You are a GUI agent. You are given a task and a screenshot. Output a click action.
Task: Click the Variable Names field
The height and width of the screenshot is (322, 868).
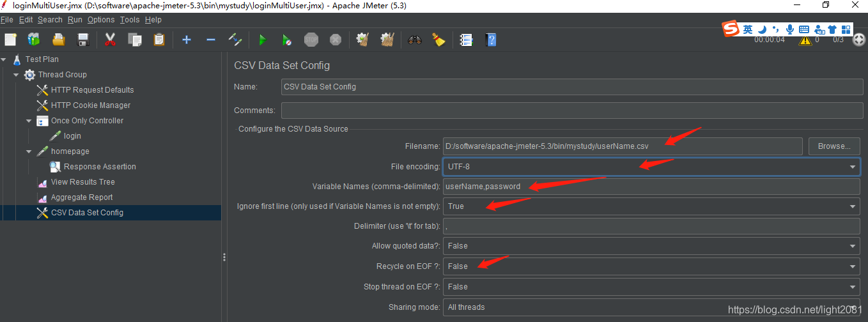click(x=651, y=187)
